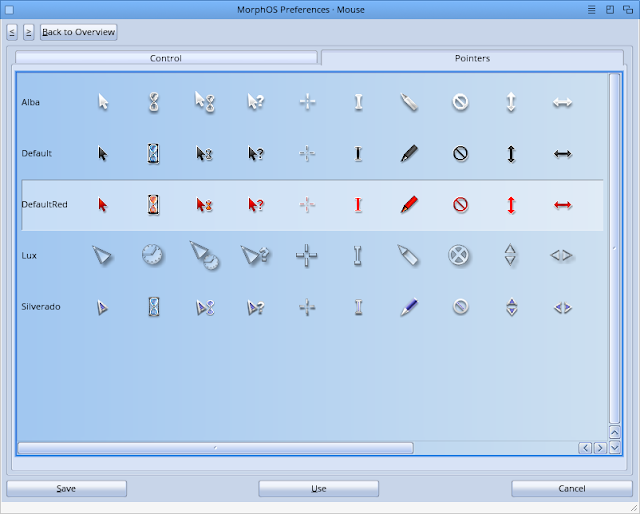Click the Default black arrow pointer
640x514 pixels.
click(103, 154)
